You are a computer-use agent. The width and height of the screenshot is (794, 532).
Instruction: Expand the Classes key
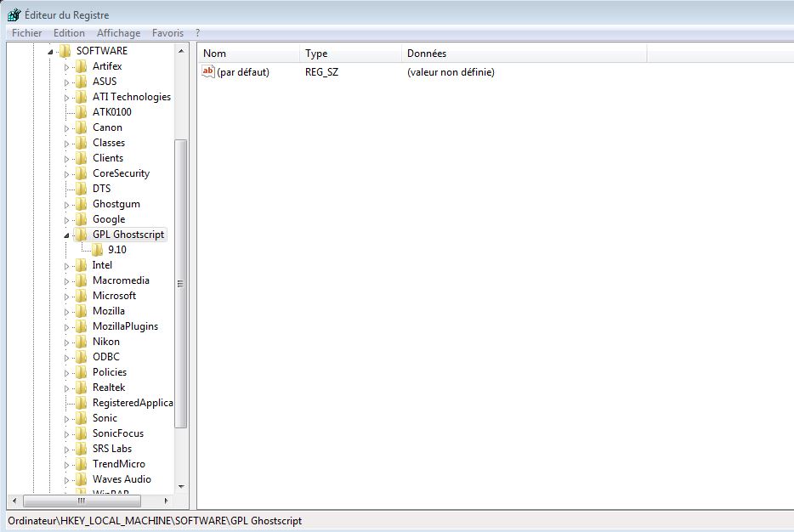[66, 144]
